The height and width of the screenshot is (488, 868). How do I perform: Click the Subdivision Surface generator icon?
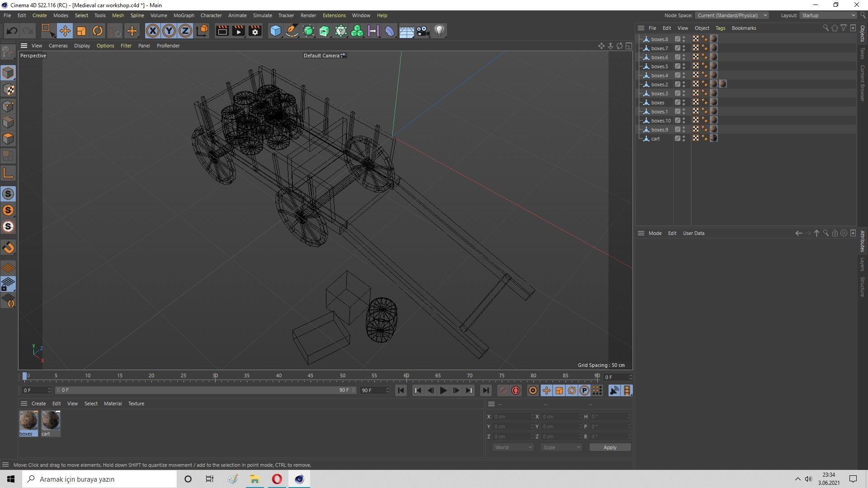tap(308, 31)
